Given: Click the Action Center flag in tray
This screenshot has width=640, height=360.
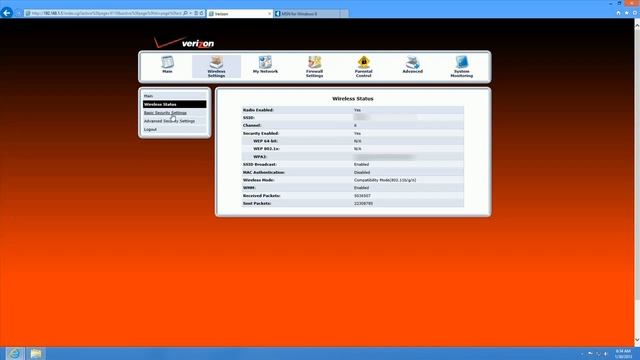Looking at the screenshot, I should (x=590, y=354).
